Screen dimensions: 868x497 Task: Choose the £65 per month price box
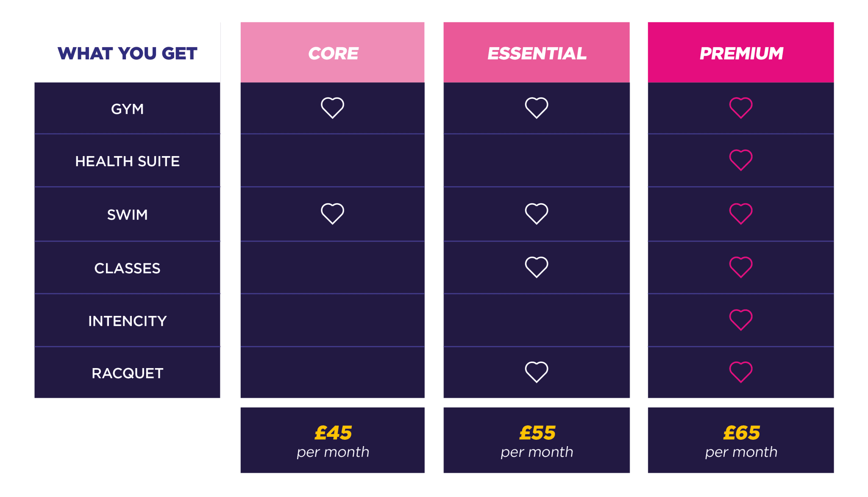(741, 440)
